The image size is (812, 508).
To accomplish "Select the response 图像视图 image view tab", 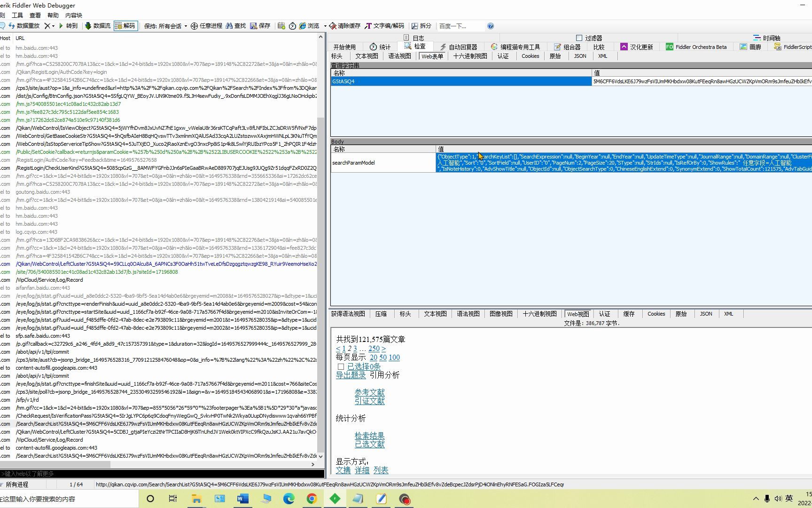I will 501,314.
